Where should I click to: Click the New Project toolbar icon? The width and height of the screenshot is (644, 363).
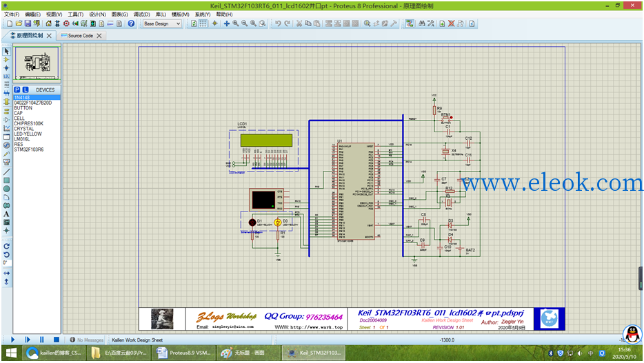[x=10, y=23]
